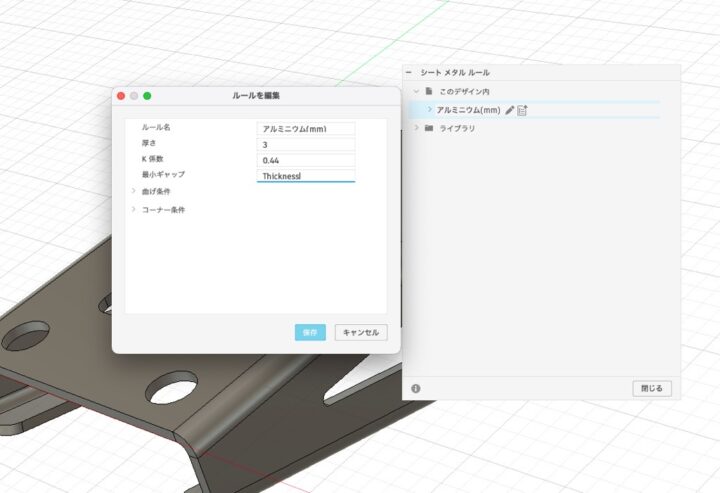This screenshot has width=720, height=493.
Task: Close the ルールを編集 dialog with red button
Action: pos(121,96)
